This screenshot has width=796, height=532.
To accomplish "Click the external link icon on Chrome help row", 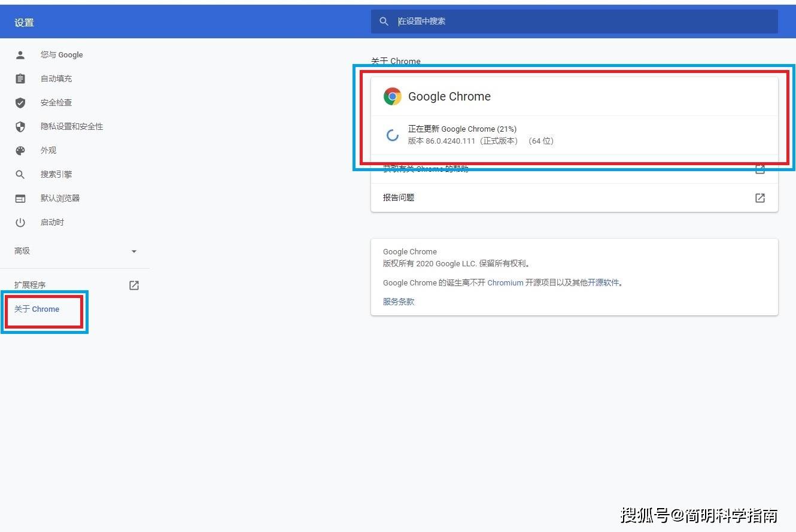I will [x=760, y=169].
